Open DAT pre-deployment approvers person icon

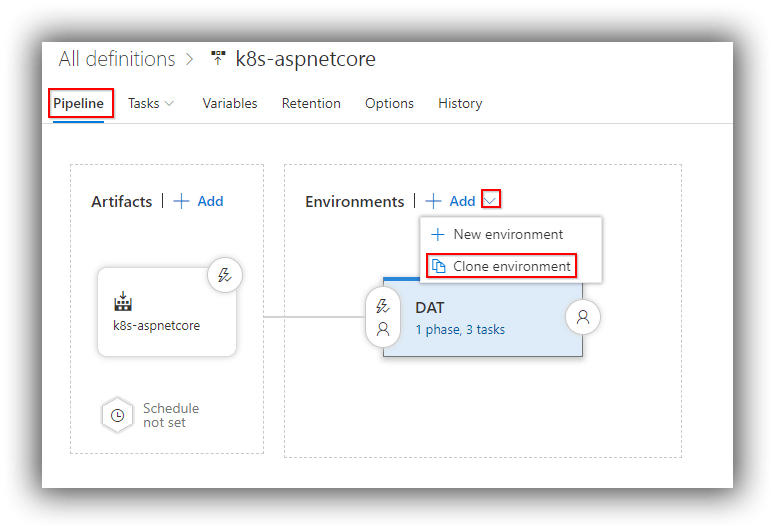pos(383,329)
